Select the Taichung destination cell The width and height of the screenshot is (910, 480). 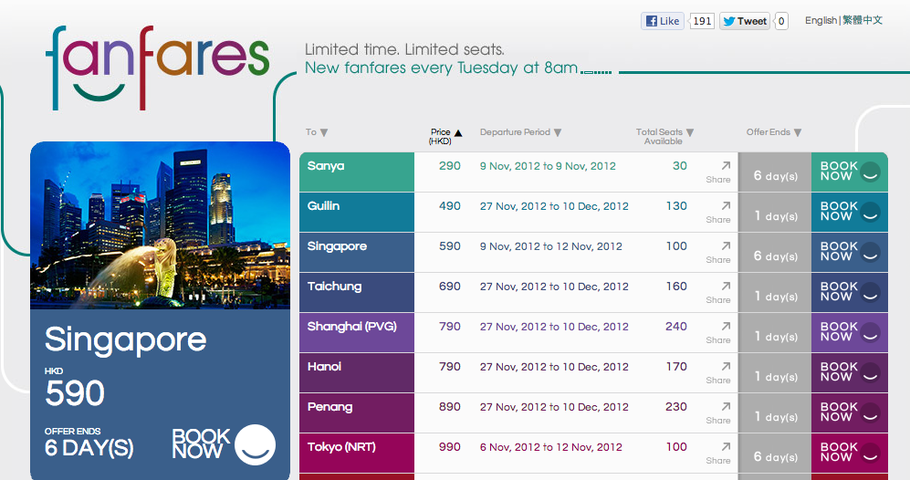(357, 293)
